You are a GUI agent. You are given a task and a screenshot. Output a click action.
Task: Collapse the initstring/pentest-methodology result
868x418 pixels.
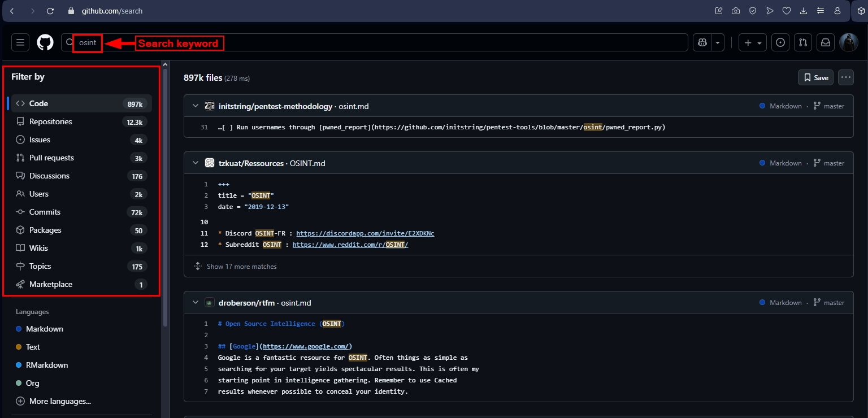[x=196, y=106]
